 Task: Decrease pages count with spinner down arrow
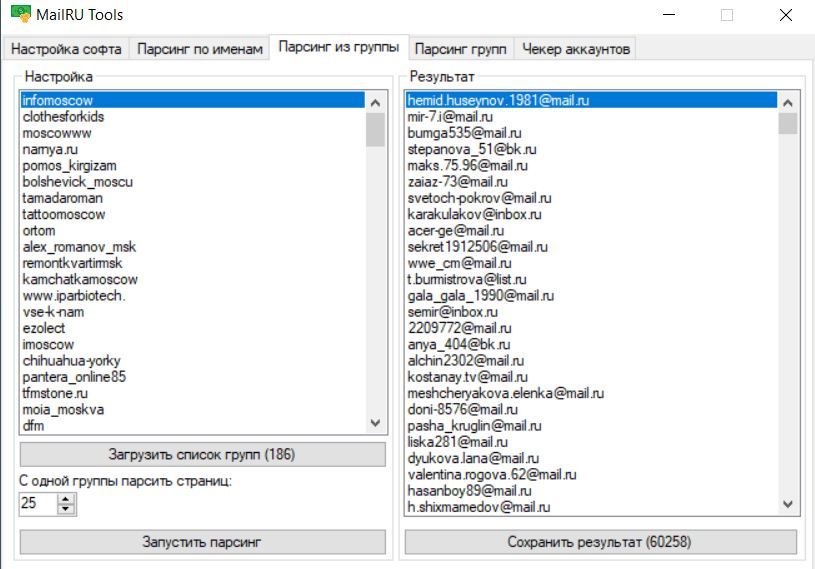66,509
